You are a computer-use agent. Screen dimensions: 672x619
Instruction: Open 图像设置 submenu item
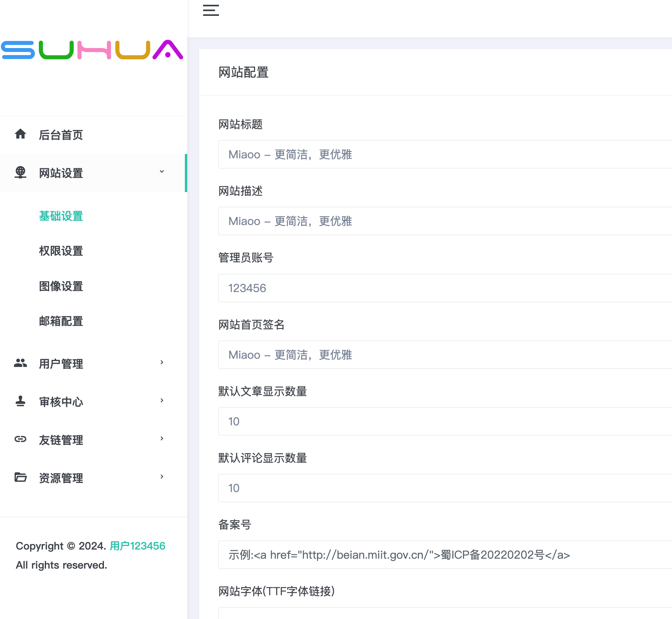click(x=61, y=286)
